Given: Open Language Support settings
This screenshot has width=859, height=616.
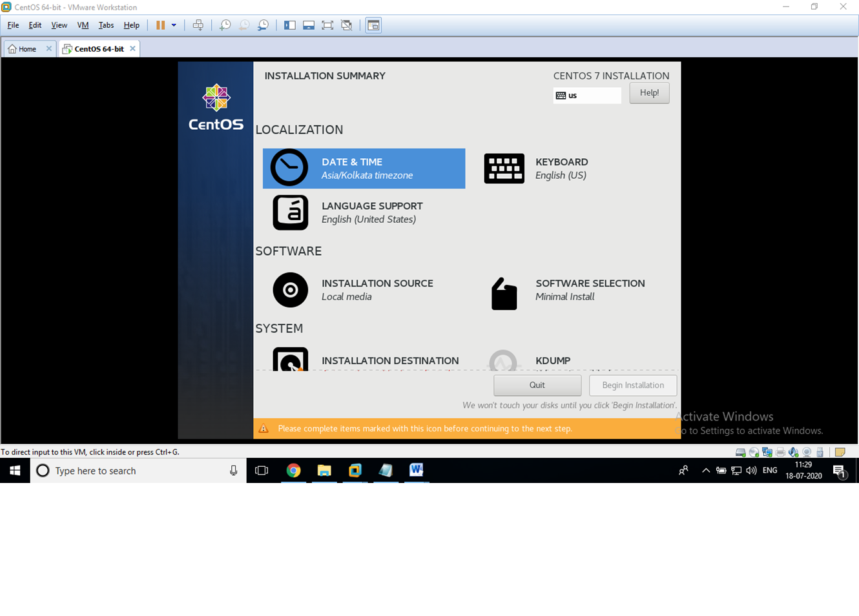Looking at the screenshot, I should pos(373,212).
